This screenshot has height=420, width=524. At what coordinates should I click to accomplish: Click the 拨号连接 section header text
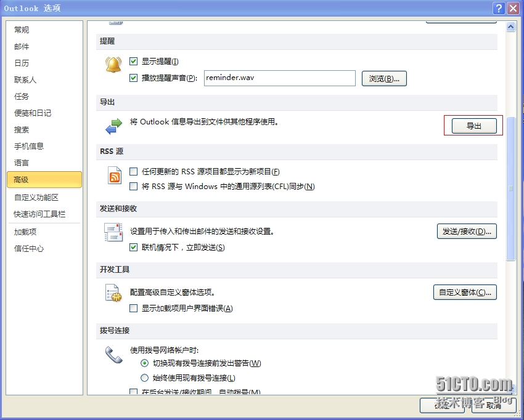coord(115,330)
